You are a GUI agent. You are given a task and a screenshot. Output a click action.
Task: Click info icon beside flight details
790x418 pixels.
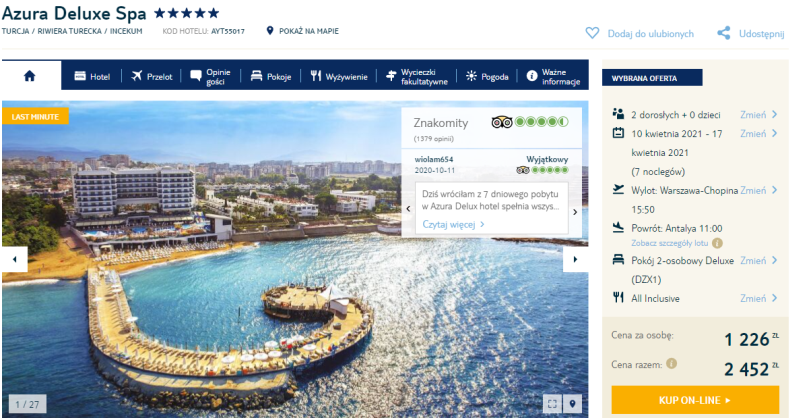[x=717, y=243]
